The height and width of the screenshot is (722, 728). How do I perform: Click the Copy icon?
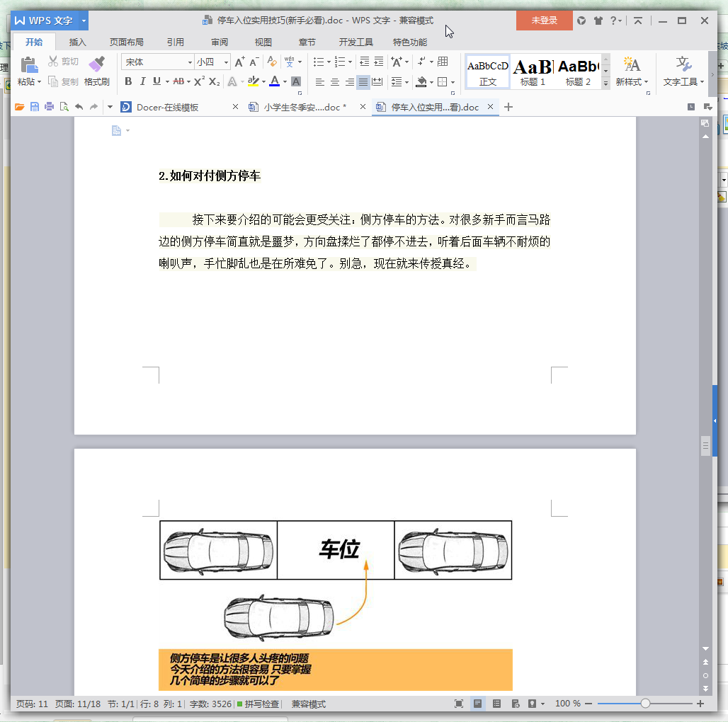[x=53, y=81]
